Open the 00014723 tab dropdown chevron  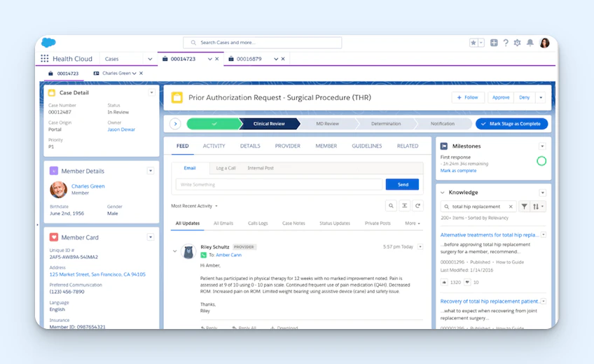pos(210,59)
